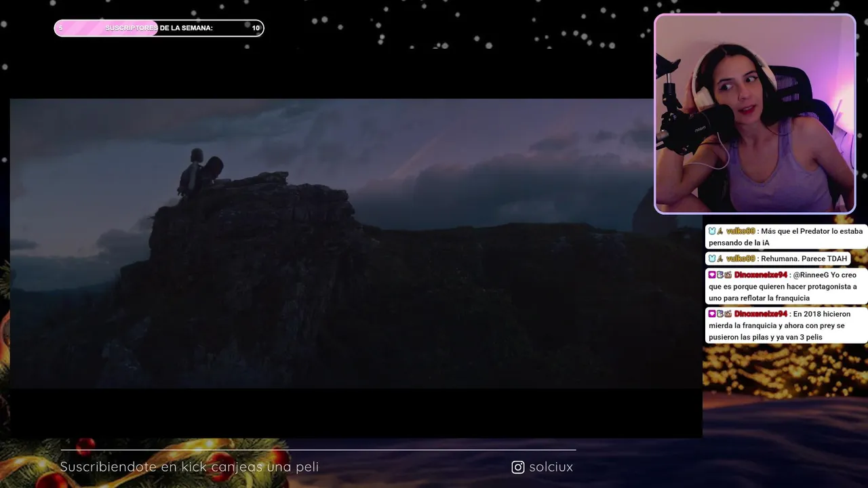The width and height of the screenshot is (868, 488).
Task: Open vulke00's name on the Rehumana message
Action: pos(741,258)
